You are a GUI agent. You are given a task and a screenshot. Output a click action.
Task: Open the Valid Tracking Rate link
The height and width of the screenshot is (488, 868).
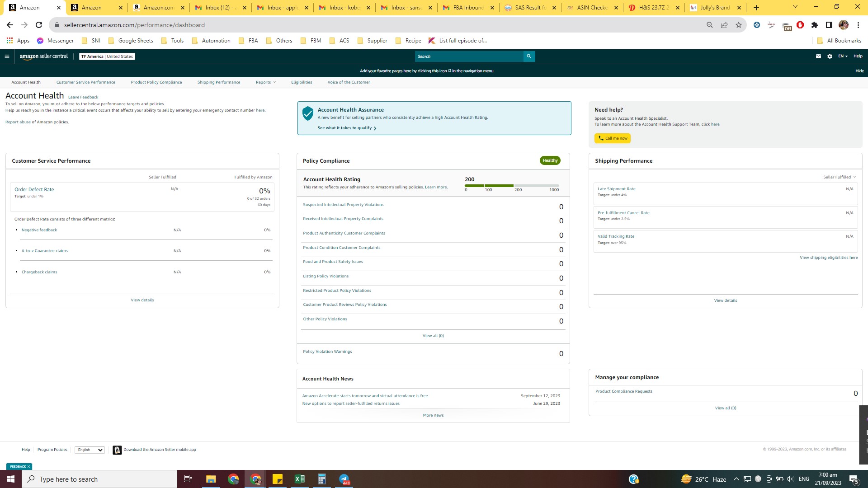click(x=616, y=236)
